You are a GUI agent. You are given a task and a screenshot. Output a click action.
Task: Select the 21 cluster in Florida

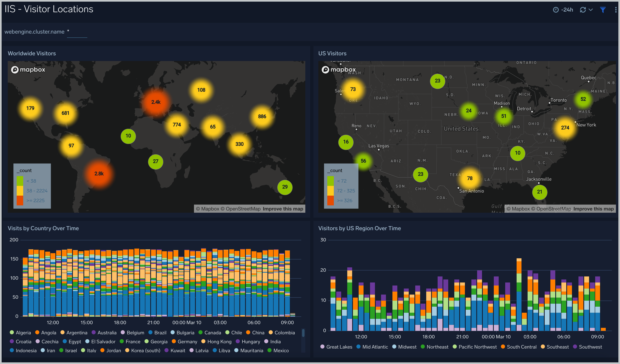[540, 192]
